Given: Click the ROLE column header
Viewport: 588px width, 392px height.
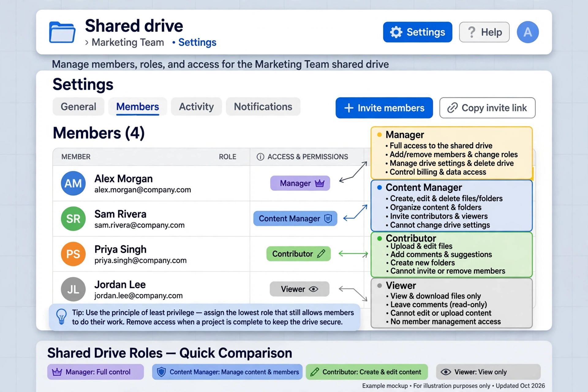Looking at the screenshot, I should click(x=228, y=157).
